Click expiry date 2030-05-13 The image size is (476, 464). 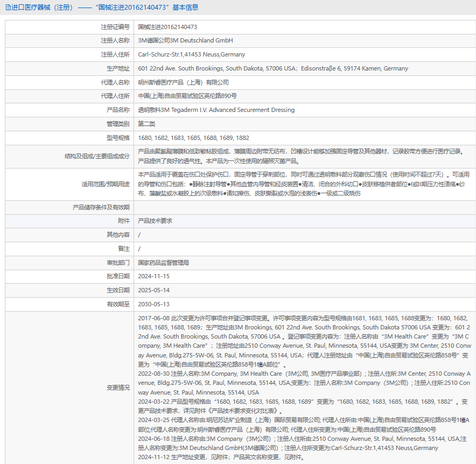pos(153,304)
